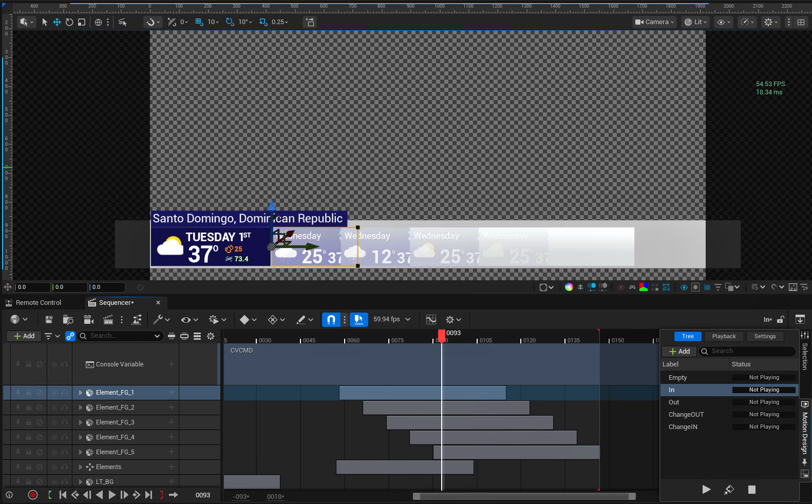
Task: Choose the Select tool arrow in viewport toolbar
Action: coord(45,22)
